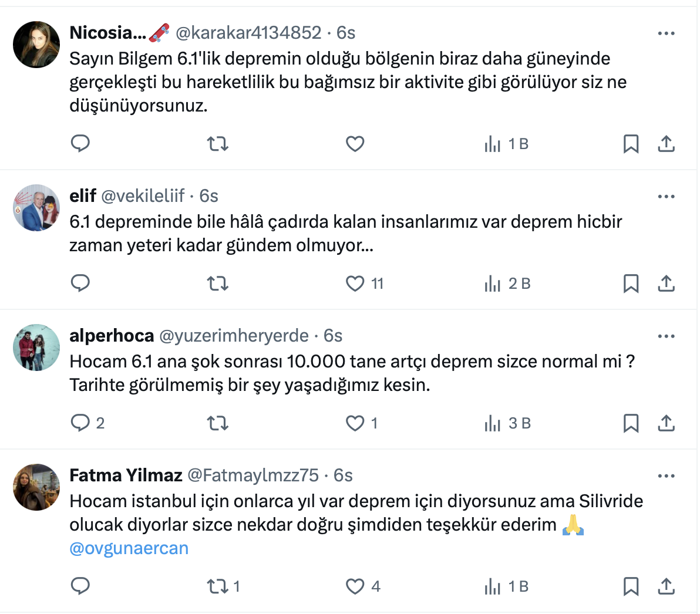
Task: Open replies on alperhoca's tweet
Action: (x=80, y=423)
